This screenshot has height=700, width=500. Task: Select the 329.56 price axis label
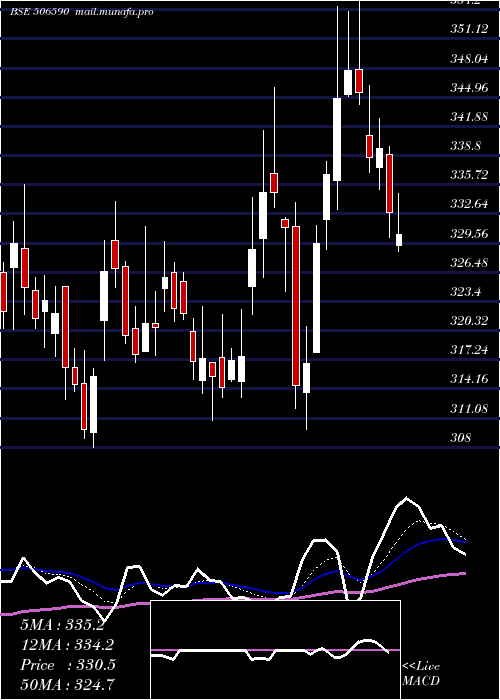469,233
